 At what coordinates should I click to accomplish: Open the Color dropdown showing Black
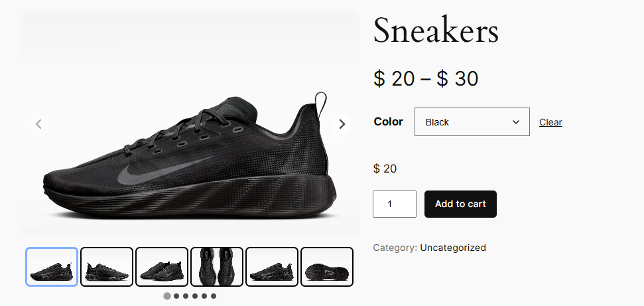472,122
